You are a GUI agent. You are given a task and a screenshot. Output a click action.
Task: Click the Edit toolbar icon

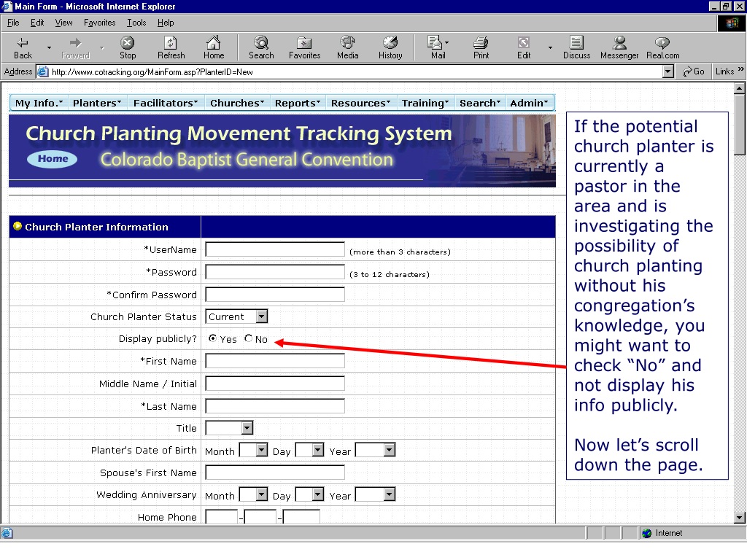click(524, 42)
